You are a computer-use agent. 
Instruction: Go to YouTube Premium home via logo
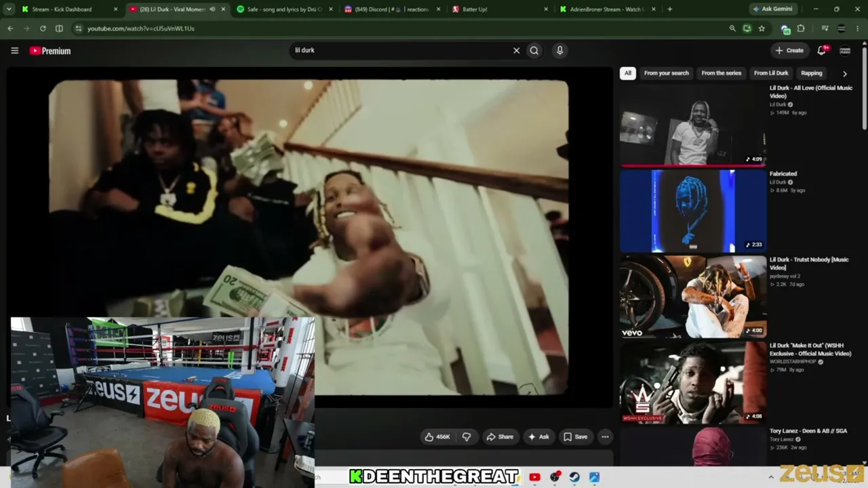coord(50,51)
